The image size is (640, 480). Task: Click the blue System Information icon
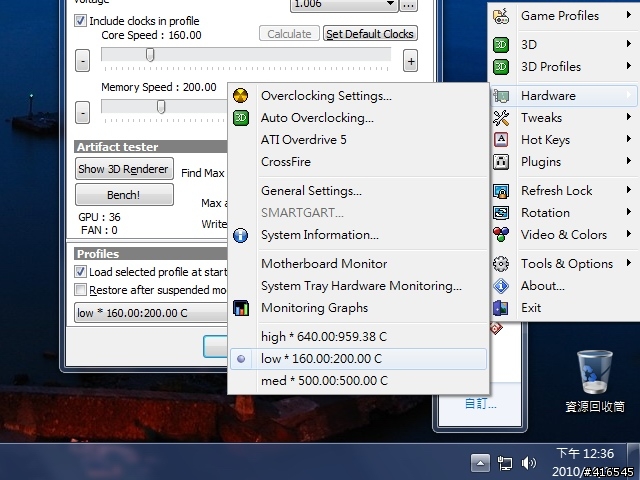[x=240, y=235]
